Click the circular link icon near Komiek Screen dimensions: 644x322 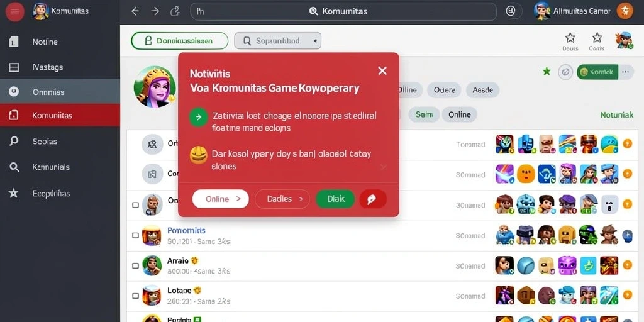point(565,72)
